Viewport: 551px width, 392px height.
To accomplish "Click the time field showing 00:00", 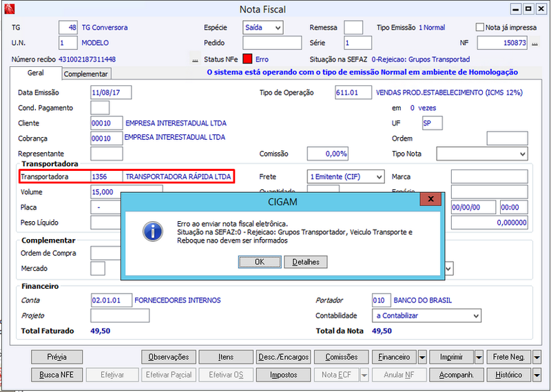I will pyautogui.click(x=514, y=207).
